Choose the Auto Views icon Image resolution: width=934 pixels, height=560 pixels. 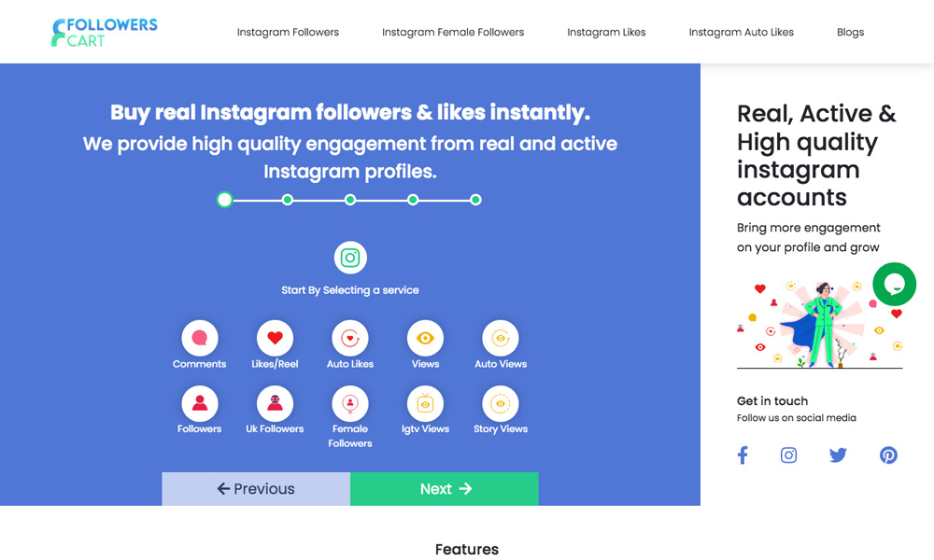[x=501, y=338]
